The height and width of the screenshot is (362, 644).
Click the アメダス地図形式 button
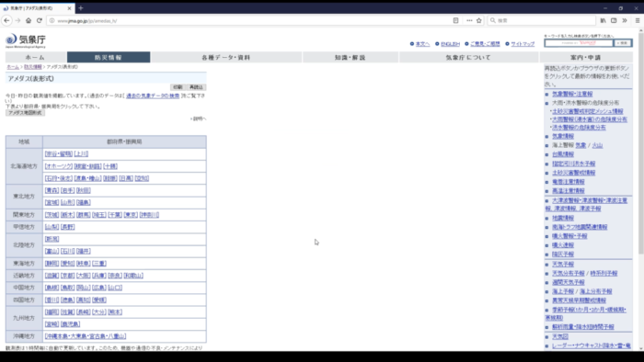[x=25, y=113]
